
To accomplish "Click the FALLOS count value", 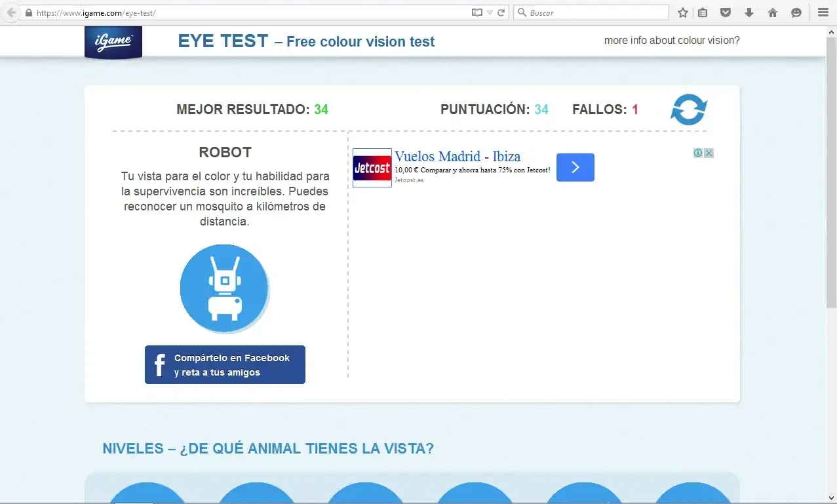I will 635,109.
